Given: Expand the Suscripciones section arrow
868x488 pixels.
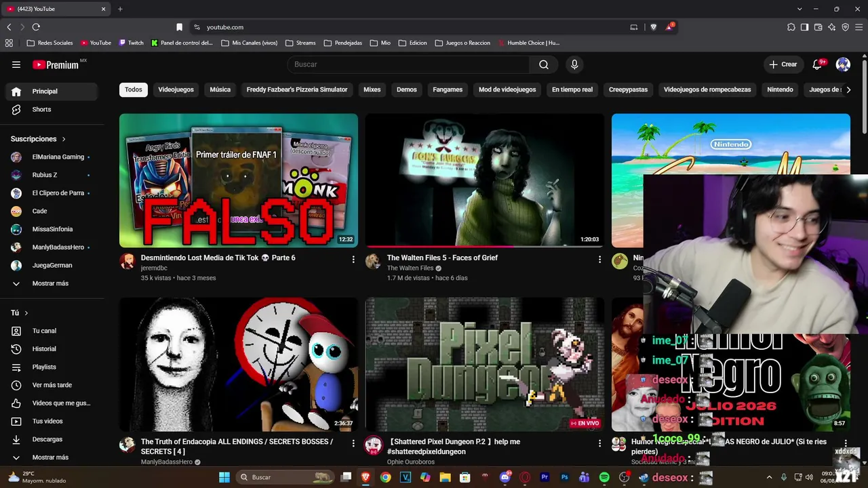Looking at the screenshot, I should point(64,139).
